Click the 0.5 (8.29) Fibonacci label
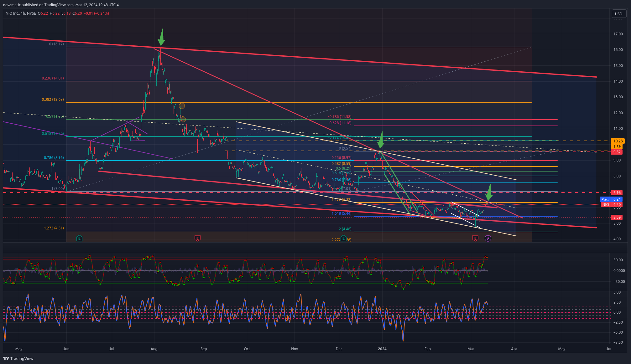Viewport: 631px width, 364px height. coord(343,168)
